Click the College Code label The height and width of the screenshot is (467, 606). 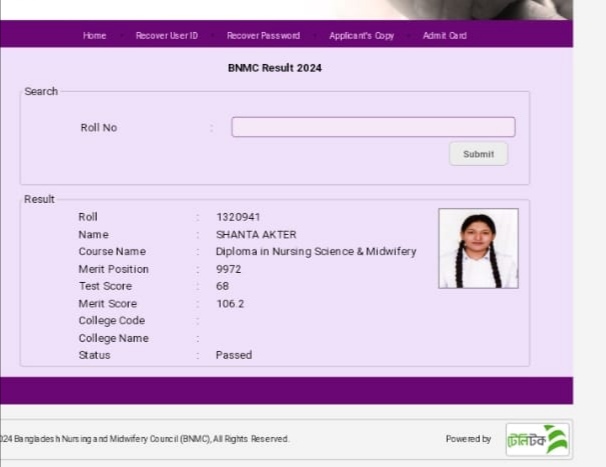click(x=112, y=320)
